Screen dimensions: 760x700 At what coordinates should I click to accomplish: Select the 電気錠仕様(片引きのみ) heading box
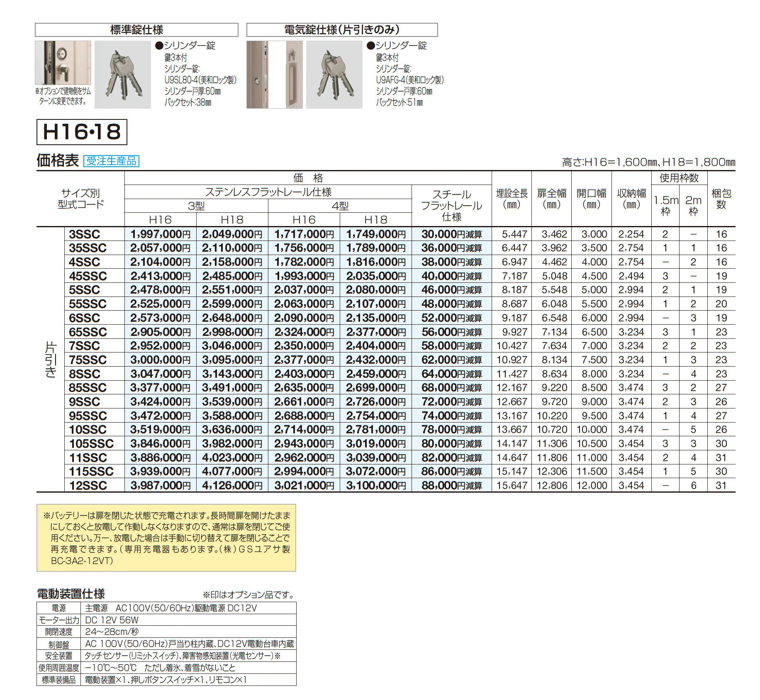click(342, 30)
